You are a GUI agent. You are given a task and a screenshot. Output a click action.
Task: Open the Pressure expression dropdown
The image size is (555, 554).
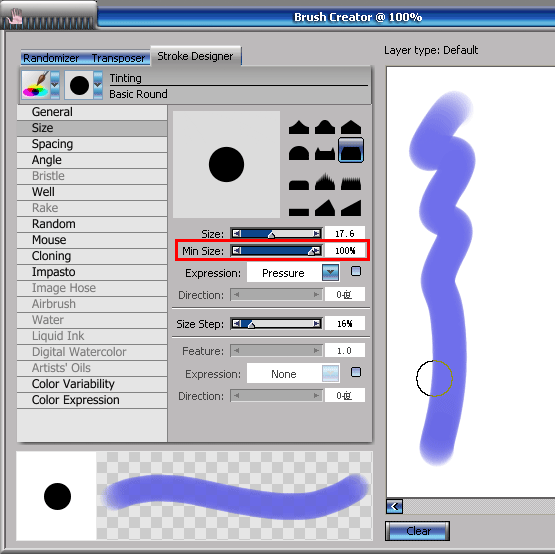point(331,273)
